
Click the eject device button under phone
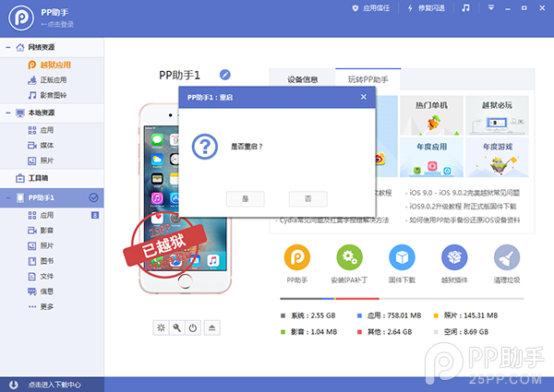tap(212, 327)
